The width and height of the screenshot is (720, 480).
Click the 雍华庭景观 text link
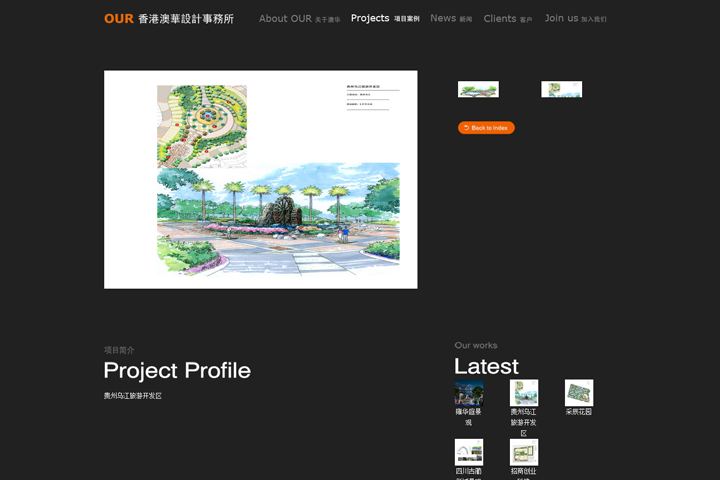469,416
